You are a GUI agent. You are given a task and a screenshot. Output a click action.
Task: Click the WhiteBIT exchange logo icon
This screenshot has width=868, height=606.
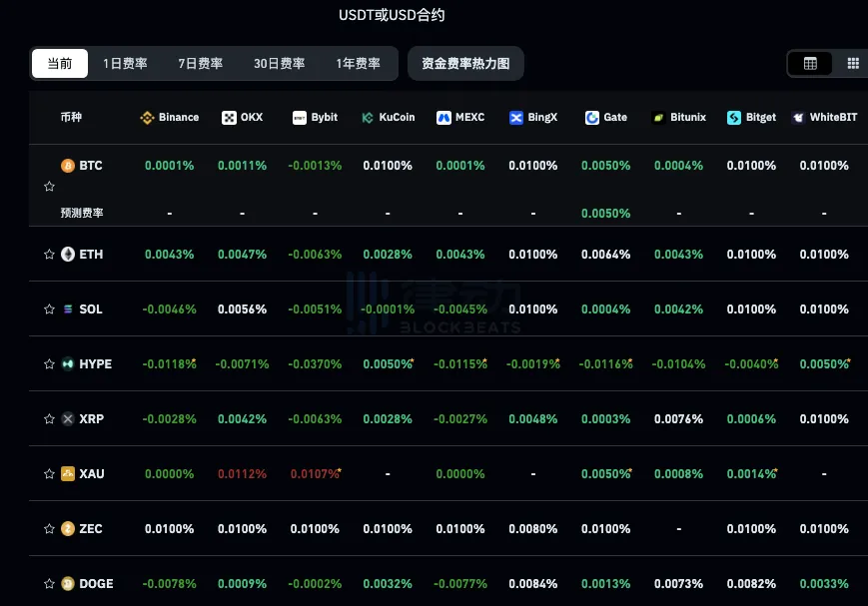tap(798, 118)
